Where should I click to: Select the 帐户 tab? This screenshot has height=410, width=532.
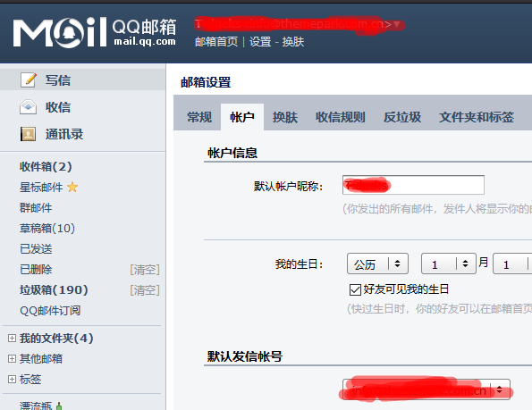point(242,117)
